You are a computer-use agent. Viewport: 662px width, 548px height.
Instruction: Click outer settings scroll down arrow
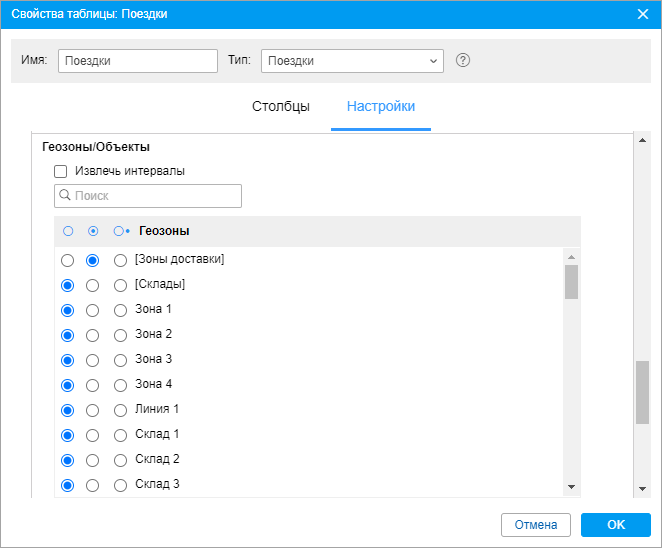tap(642, 489)
